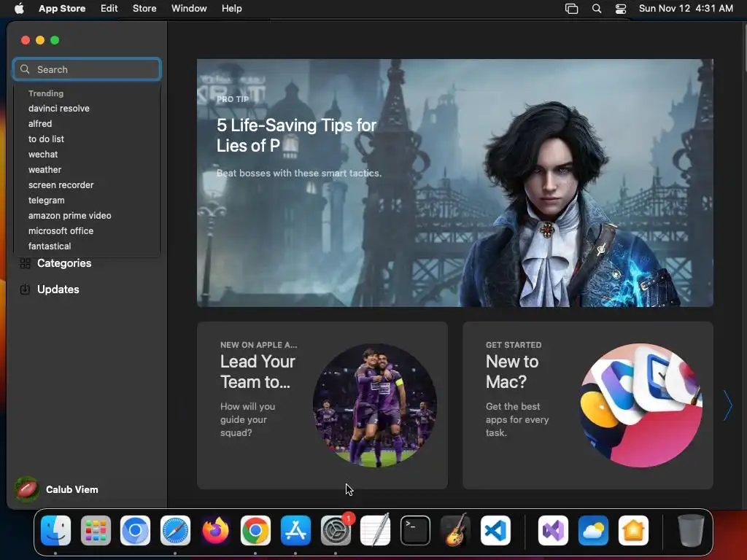Screen dimensions: 747x560
Task: Open the Store menu
Action: pos(144,9)
